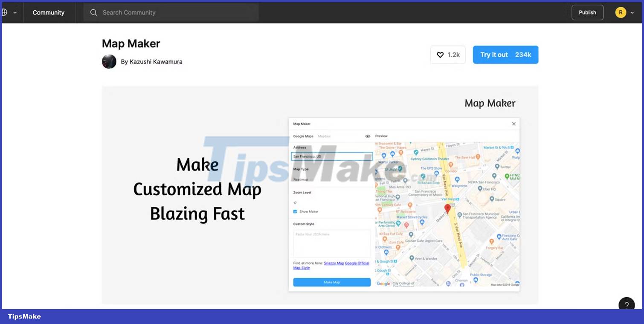
Task: Click the Zoom Level value 17
Action: (x=295, y=202)
